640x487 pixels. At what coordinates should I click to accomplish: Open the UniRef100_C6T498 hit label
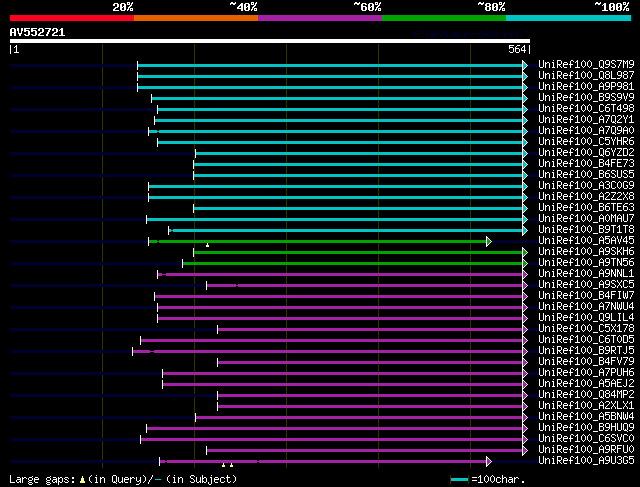(586, 109)
